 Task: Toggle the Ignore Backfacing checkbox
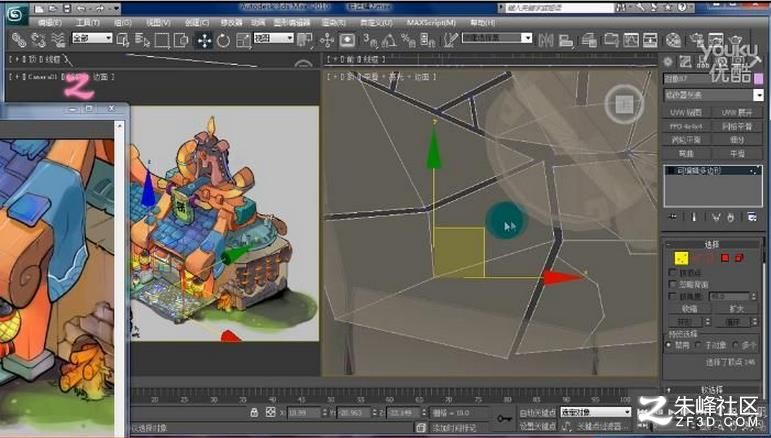[x=673, y=284]
